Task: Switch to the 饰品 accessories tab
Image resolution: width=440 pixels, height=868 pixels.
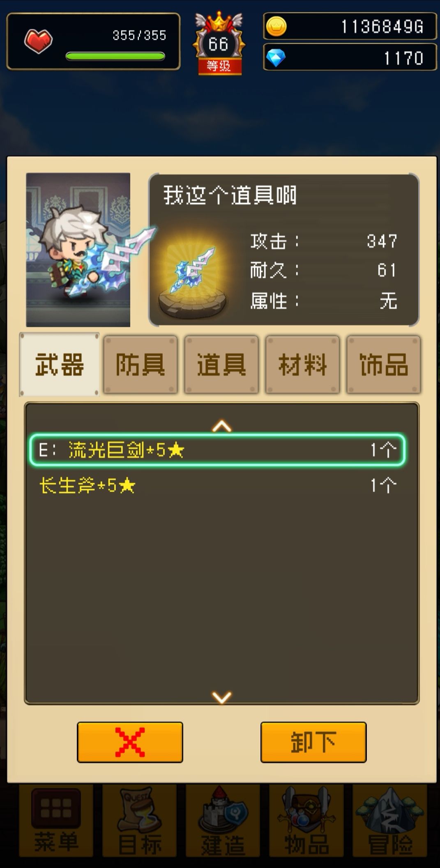Action: (384, 365)
